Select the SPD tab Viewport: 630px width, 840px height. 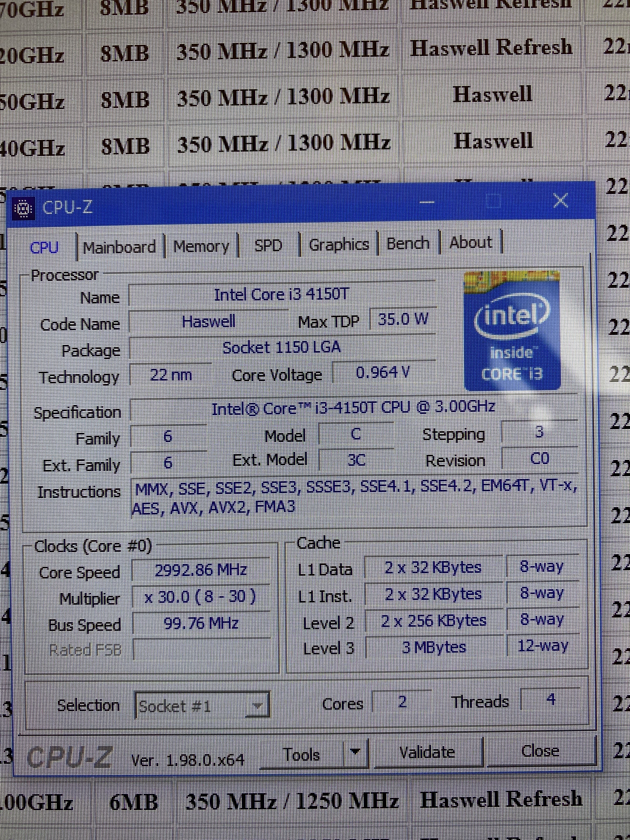pos(268,246)
